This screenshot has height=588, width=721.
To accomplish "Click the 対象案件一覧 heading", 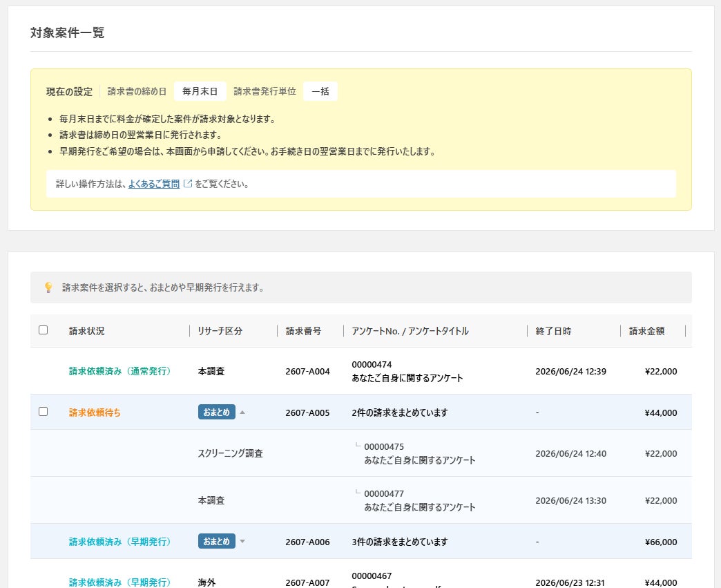I will click(x=68, y=32).
